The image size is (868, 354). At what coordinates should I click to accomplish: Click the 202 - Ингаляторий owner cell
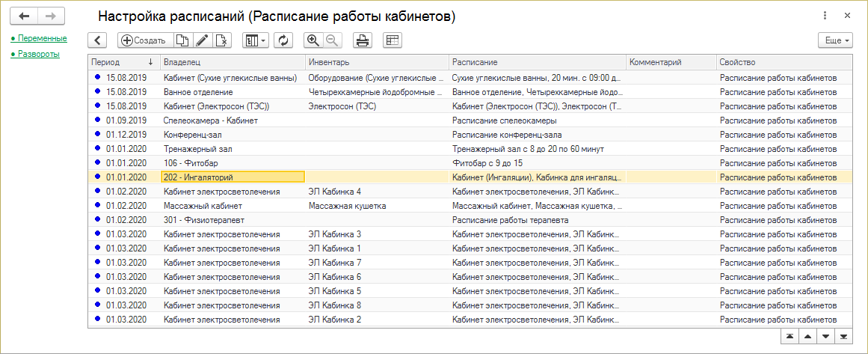tap(233, 177)
